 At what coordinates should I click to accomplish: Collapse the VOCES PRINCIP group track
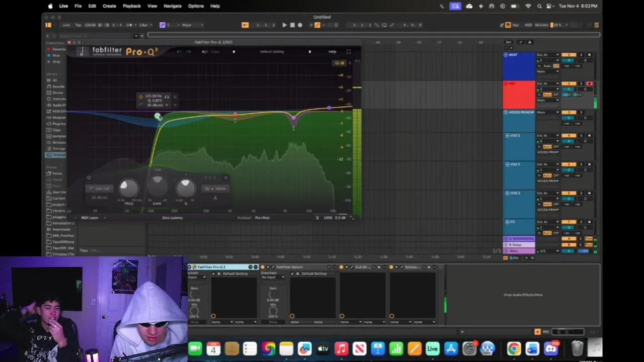[506, 113]
